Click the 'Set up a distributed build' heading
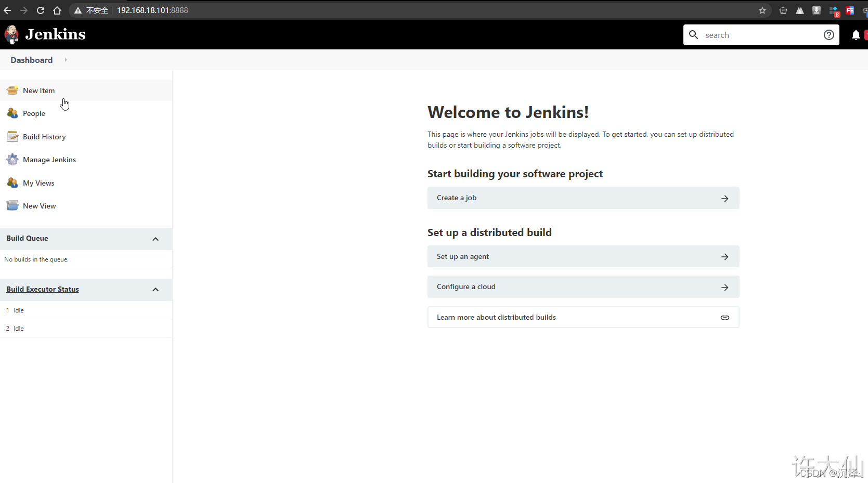 pos(489,232)
